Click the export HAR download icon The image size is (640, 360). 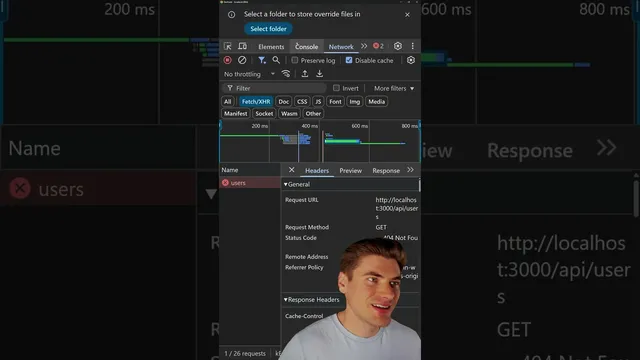[320, 74]
